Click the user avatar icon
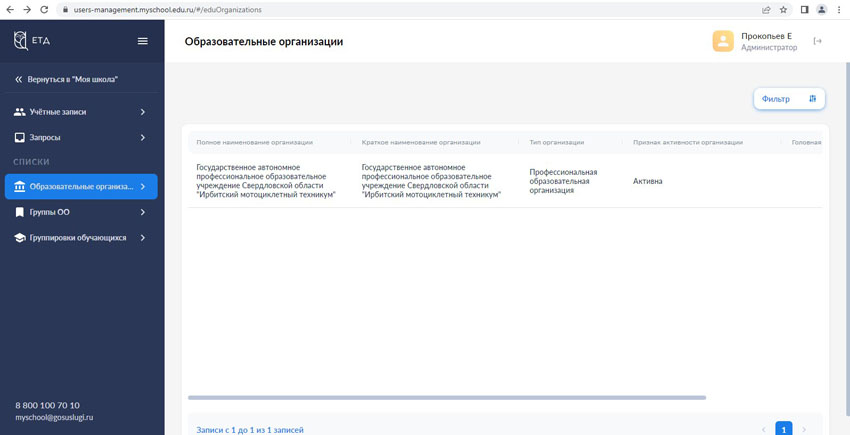 tap(722, 41)
